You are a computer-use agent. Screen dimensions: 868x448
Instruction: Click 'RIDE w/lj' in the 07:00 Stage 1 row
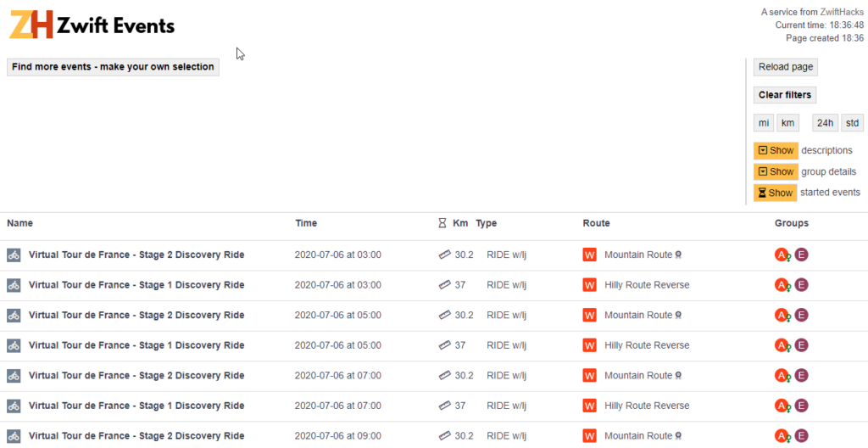(506, 406)
